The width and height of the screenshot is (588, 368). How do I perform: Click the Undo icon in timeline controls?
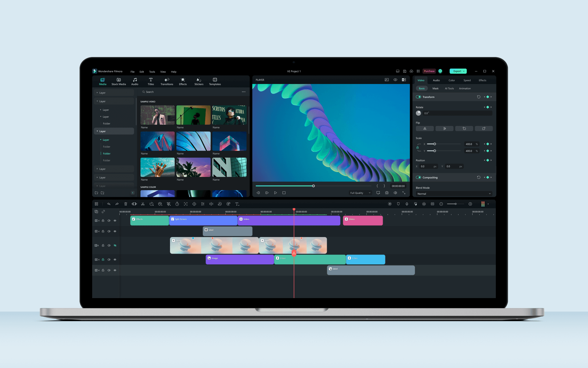coord(109,204)
